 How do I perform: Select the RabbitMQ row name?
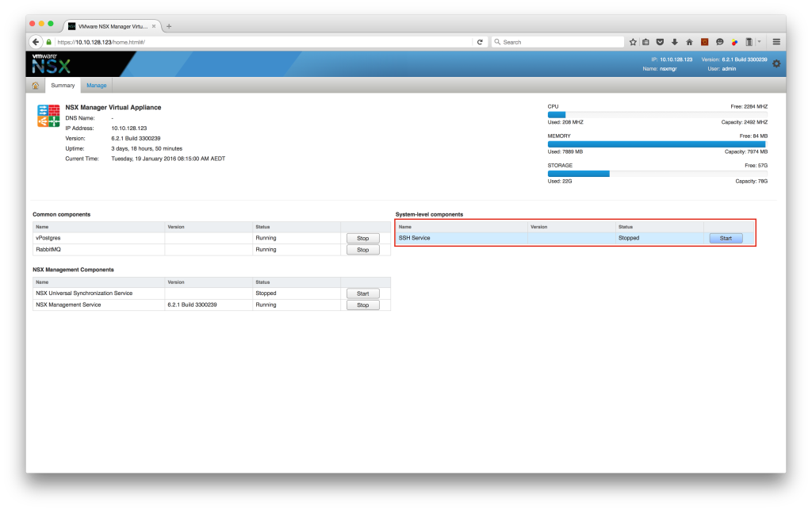[48, 250]
